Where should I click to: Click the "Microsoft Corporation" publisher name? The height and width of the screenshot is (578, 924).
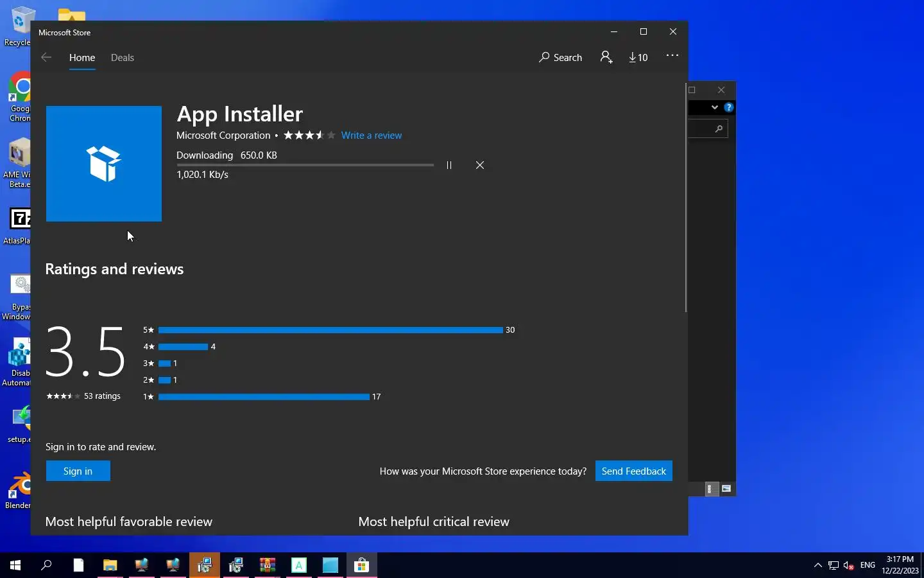click(x=223, y=136)
